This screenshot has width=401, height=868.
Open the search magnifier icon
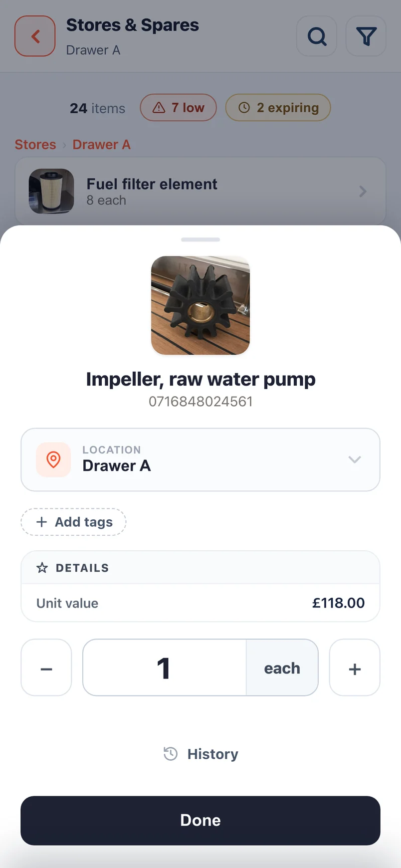317,36
